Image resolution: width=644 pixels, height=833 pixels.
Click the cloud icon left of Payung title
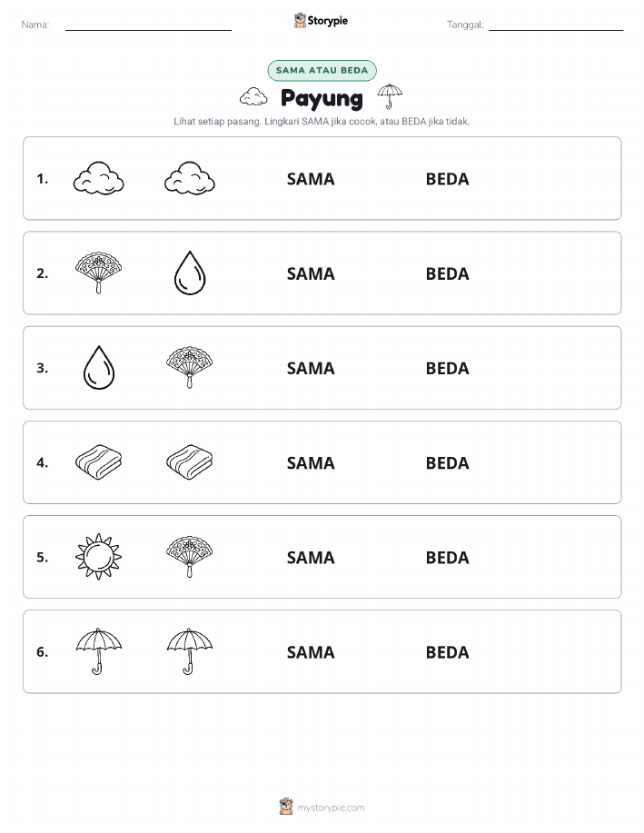[x=253, y=97]
